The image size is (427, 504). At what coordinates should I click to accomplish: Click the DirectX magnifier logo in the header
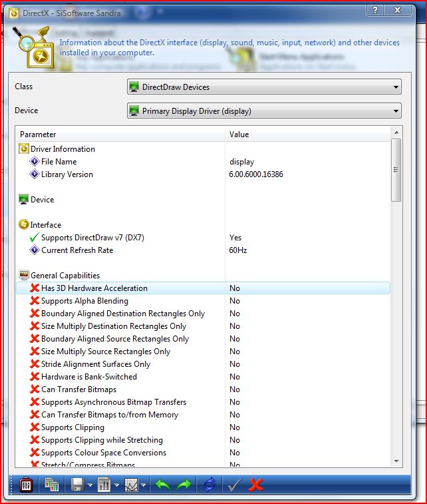coord(33,47)
